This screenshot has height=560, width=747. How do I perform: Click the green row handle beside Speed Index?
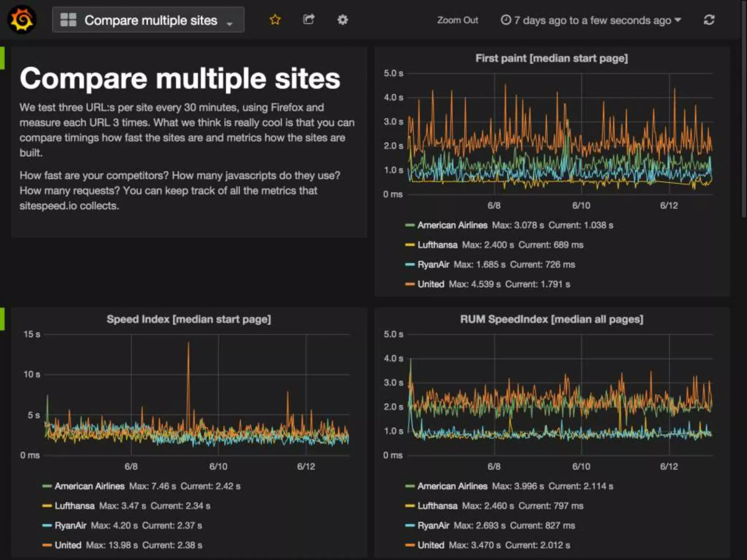pyautogui.click(x=2, y=319)
